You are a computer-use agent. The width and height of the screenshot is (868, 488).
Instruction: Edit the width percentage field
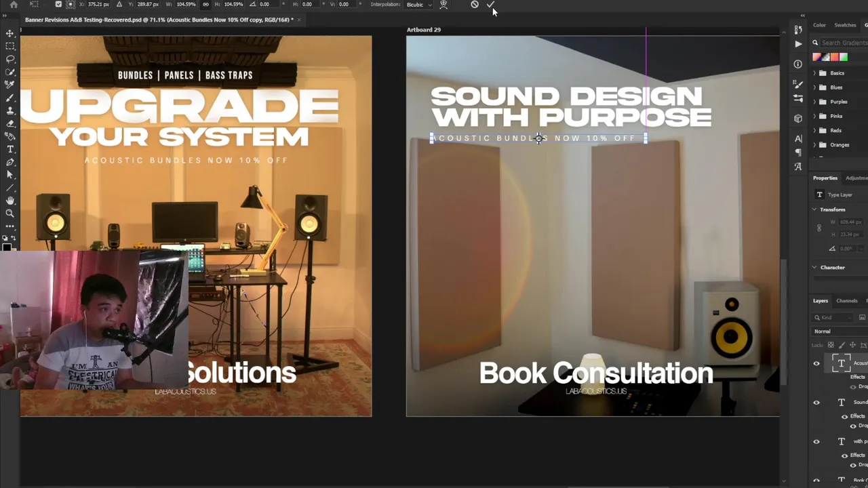[x=186, y=4]
